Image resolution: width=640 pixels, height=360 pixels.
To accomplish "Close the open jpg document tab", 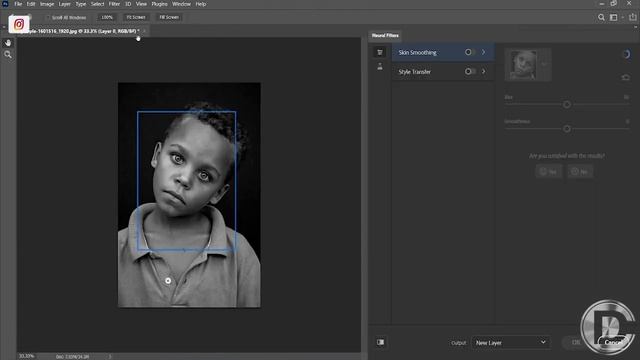I will pyautogui.click(x=144, y=31).
